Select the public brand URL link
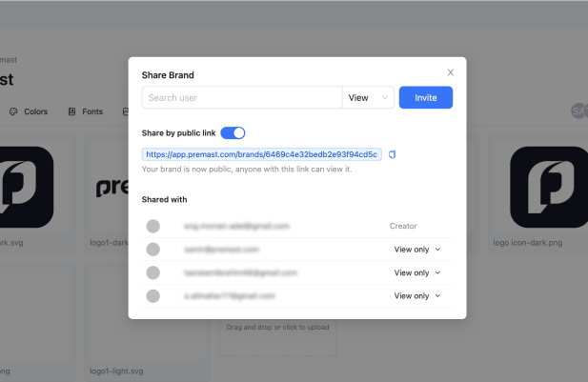The width and height of the screenshot is (588, 382). click(262, 154)
